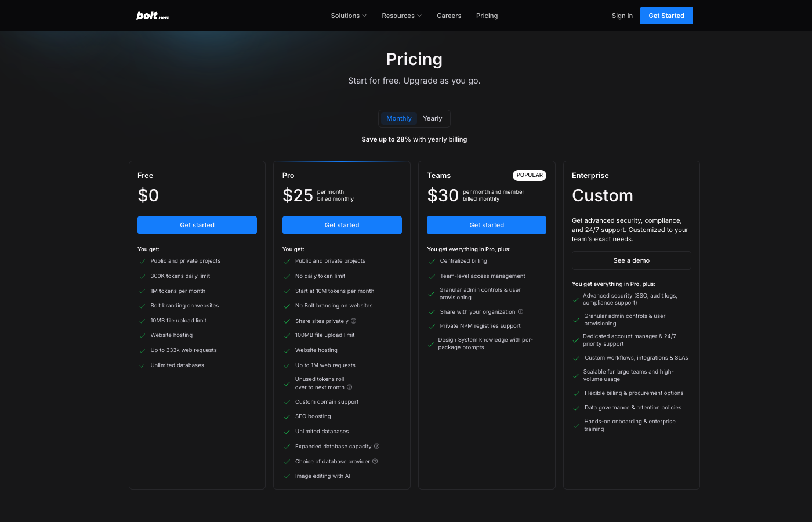The width and height of the screenshot is (812, 522).
Task: Go to Pricing in the navigation bar
Action: point(487,16)
